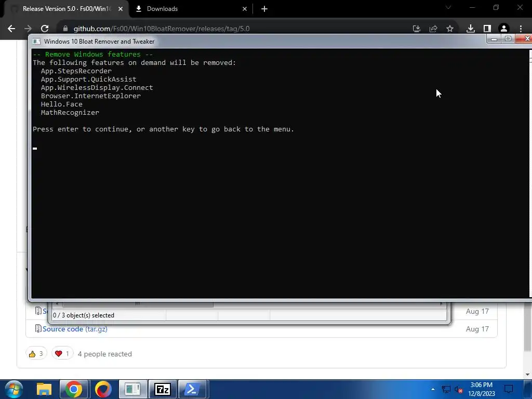Minimize the Bloat Remover console window

[494, 39]
